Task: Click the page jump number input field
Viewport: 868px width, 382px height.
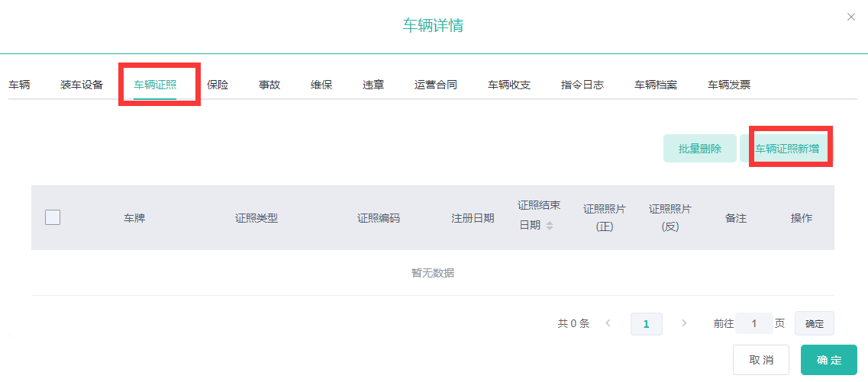Action: [x=754, y=323]
